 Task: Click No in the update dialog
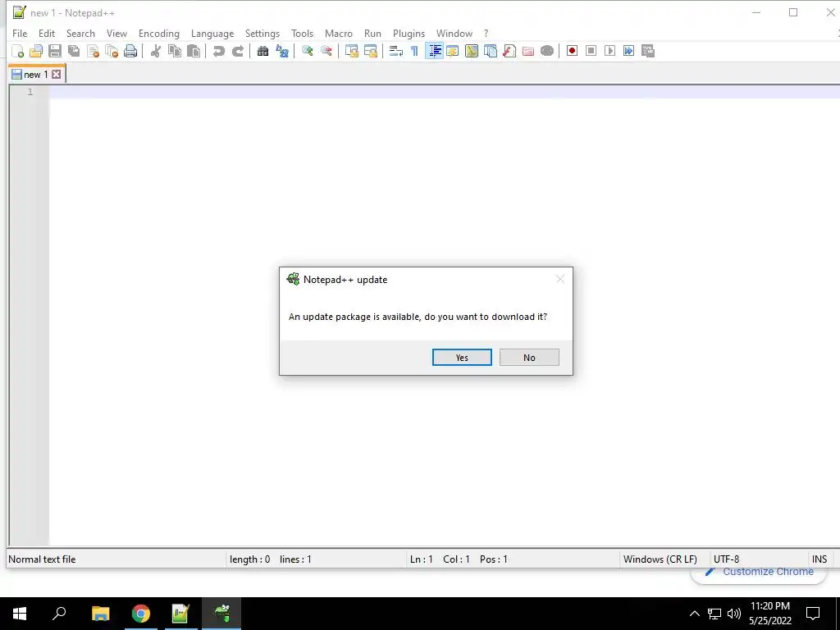529,358
